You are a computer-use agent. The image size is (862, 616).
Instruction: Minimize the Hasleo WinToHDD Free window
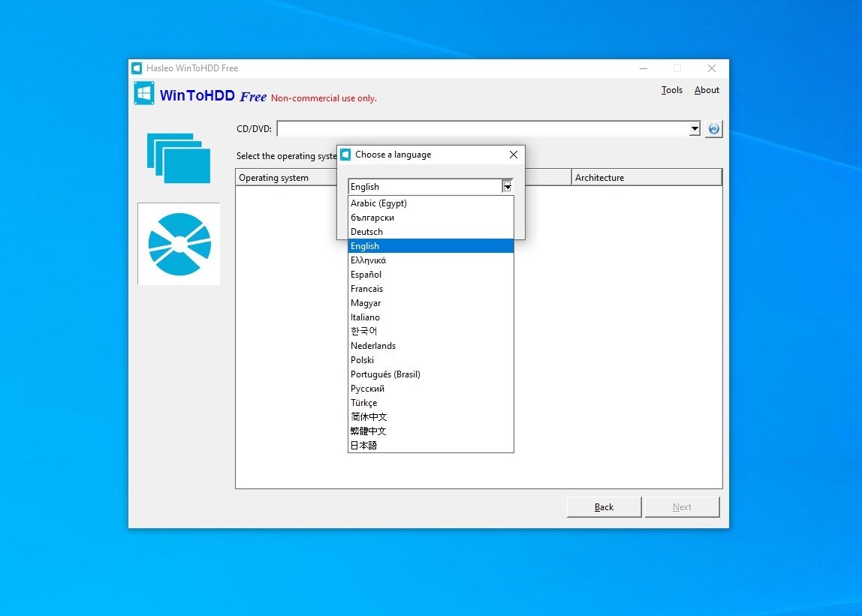(x=643, y=69)
